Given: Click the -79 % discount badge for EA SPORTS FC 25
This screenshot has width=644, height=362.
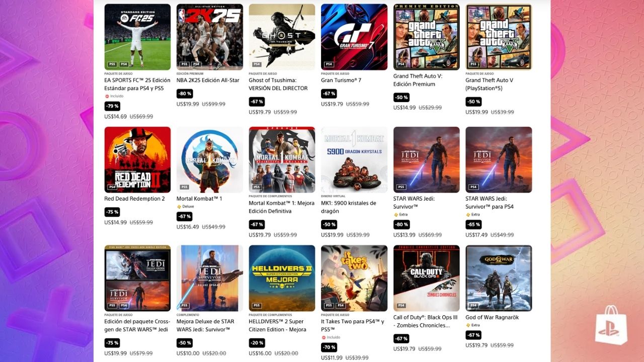Looking at the screenshot, I should pos(112,106).
